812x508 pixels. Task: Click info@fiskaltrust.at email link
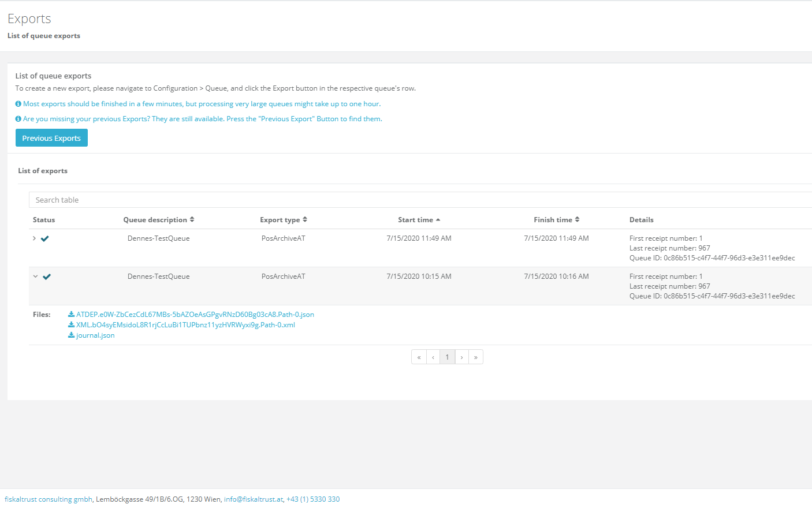click(x=254, y=499)
